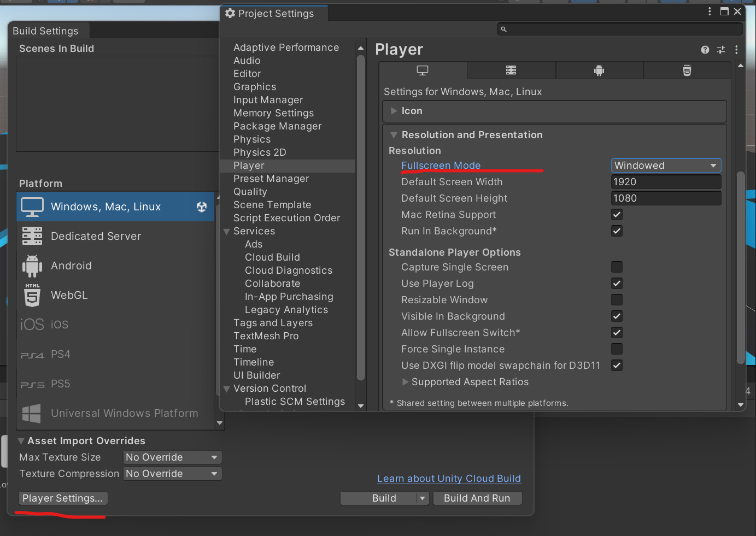The image size is (756, 536).
Task: Click the Fullscreen Mode label
Action: pos(441,166)
